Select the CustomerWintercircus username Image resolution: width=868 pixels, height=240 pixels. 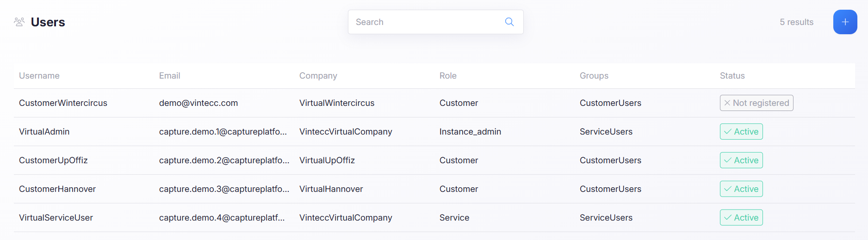pyautogui.click(x=63, y=103)
